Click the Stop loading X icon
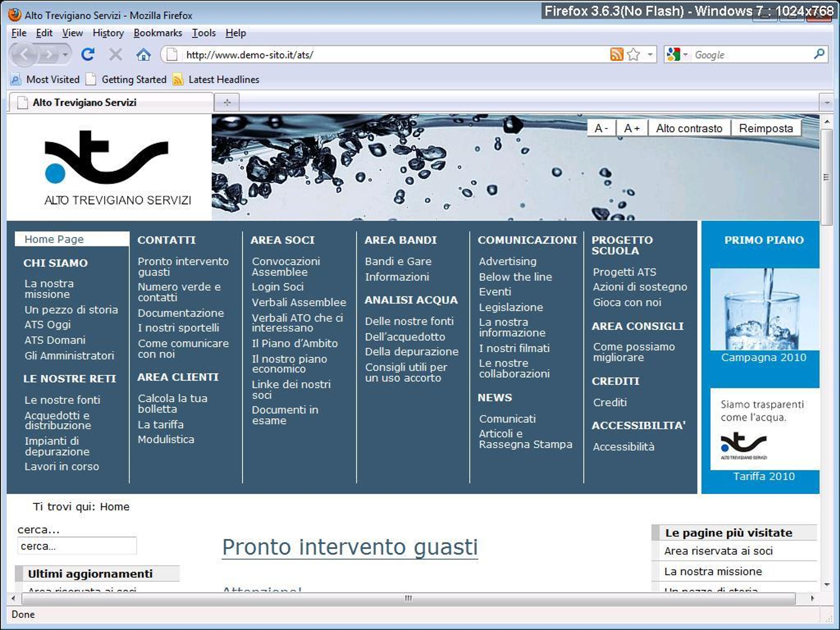The height and width of the screenshot is (630, 840). (x=115, y=55)
